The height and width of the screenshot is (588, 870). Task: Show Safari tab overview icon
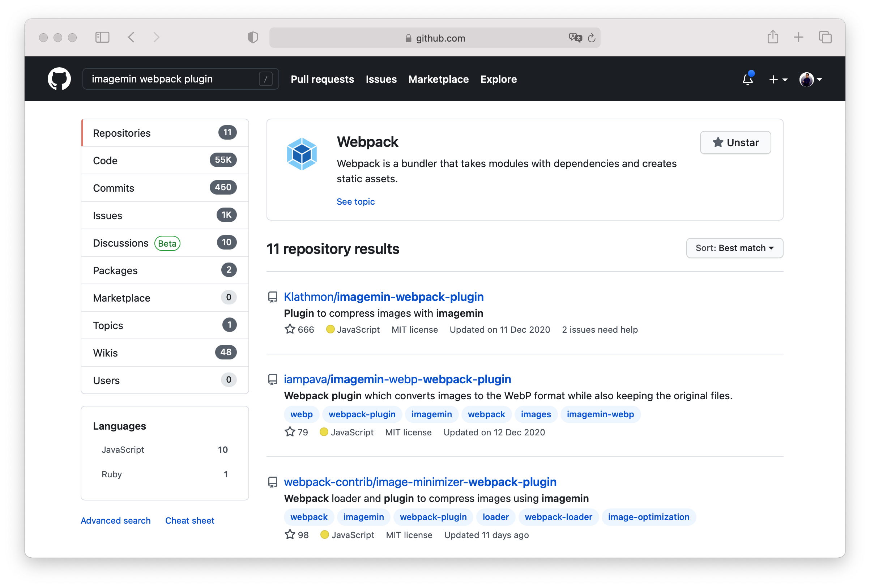pyautogui.click(x=825, y=38)
